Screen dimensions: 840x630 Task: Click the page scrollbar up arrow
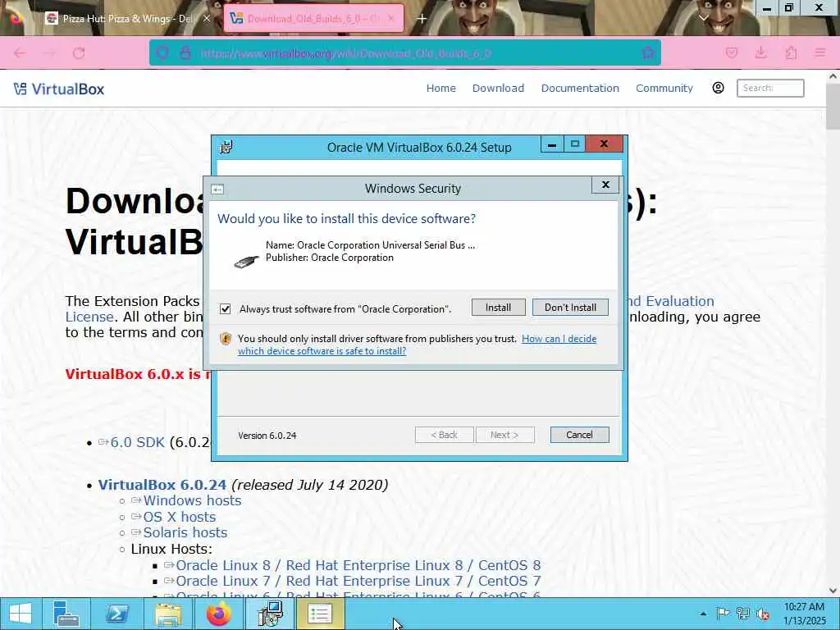pyautogui.click(x=833, y=76)
